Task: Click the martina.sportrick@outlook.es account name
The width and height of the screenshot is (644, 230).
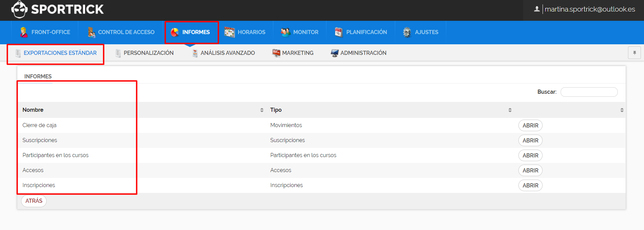Action: (590, 9)
